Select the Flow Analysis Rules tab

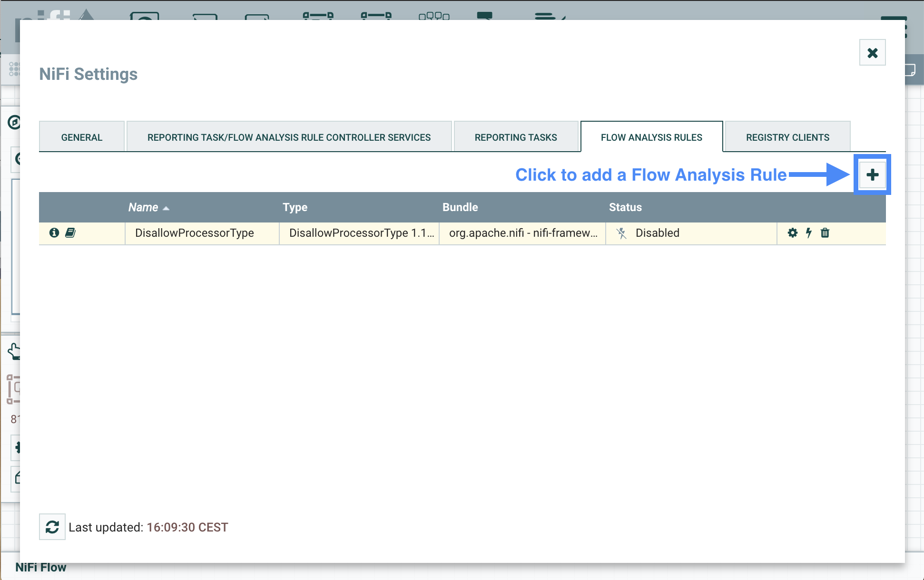(651, 137)
